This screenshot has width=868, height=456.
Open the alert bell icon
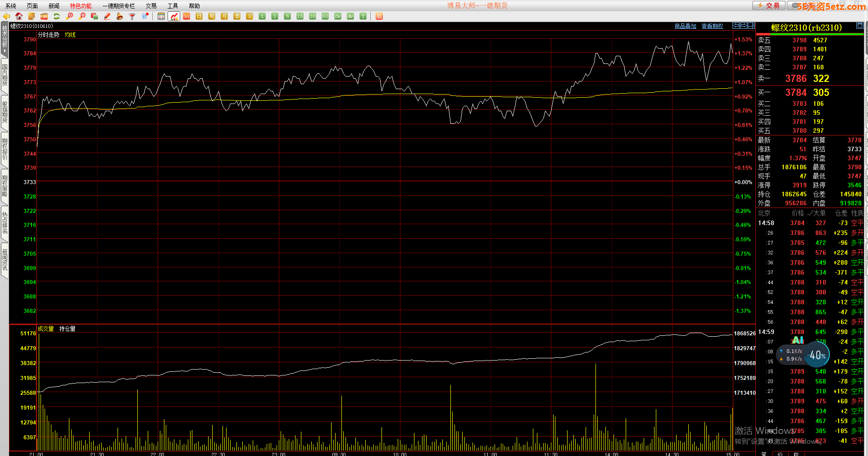click(x=119, y=16)
